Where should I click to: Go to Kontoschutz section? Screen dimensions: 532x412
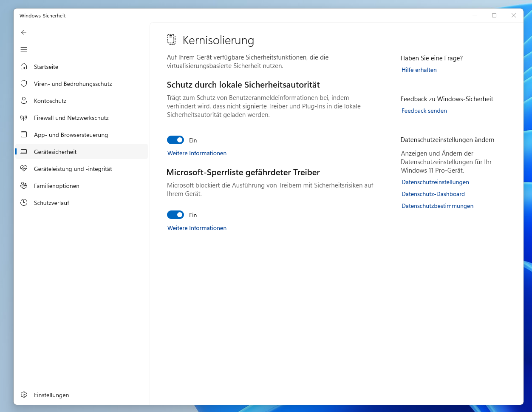tap(82, 101)
